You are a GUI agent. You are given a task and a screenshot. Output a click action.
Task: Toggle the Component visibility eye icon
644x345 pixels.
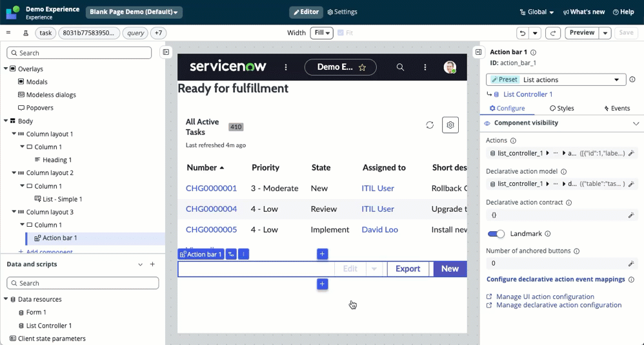coord(487,123)
